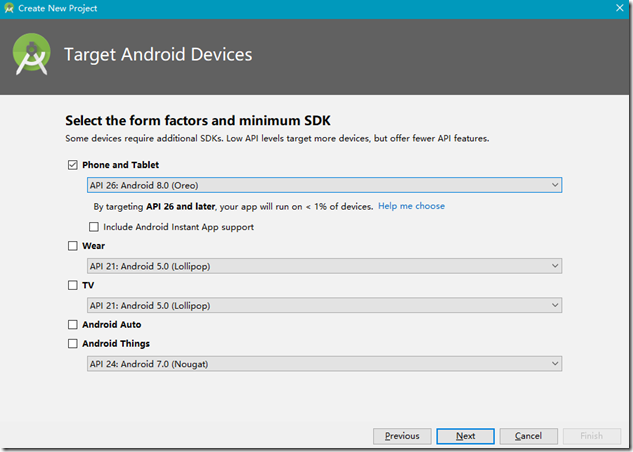Enable Include Android Instant App support
The image size is (633, 452).
click(x=94, y=227)
